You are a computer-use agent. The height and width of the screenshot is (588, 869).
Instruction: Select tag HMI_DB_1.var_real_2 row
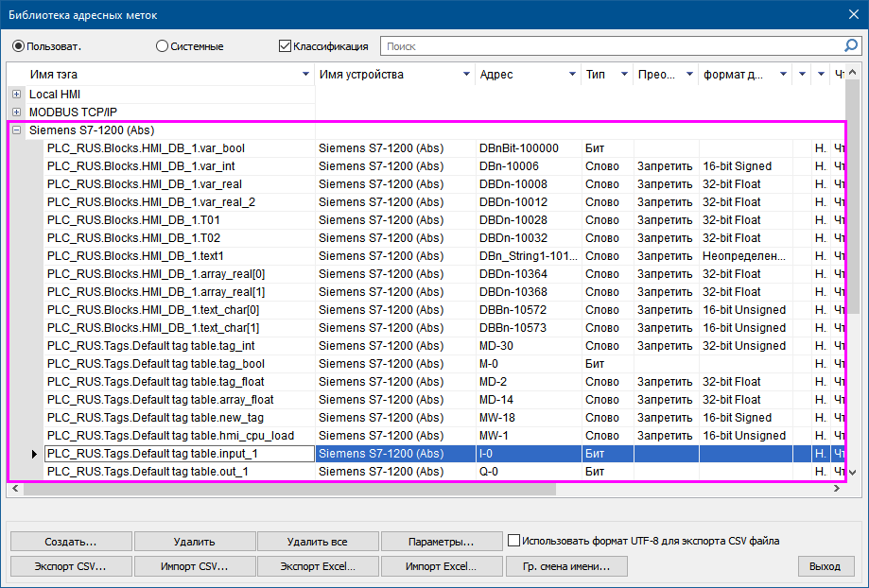coord(443,202)
